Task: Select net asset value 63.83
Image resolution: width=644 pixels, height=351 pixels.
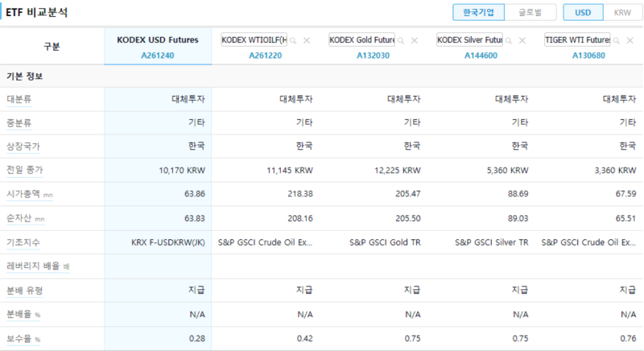Action: coord(195,218)
